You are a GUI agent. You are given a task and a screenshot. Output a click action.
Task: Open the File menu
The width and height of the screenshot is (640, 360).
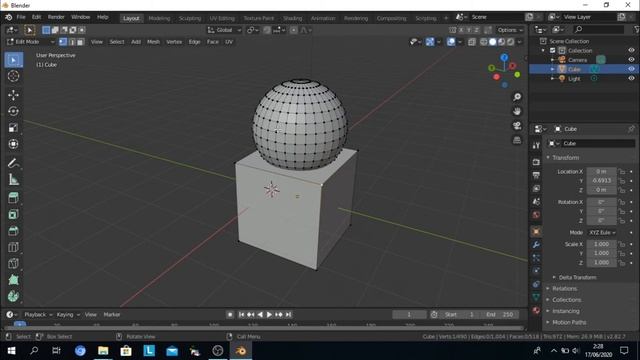point(21,17)
